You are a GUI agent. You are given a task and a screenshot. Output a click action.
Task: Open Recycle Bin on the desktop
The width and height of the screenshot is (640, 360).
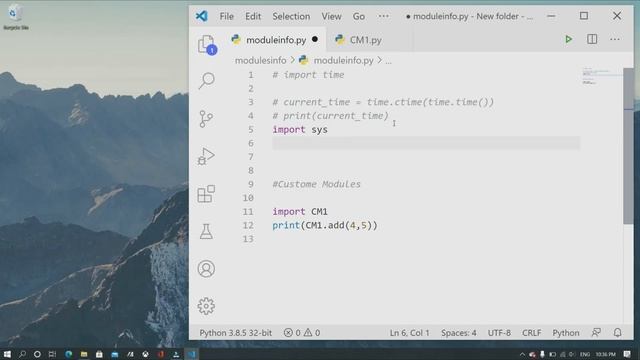click(x=15, y=16)
